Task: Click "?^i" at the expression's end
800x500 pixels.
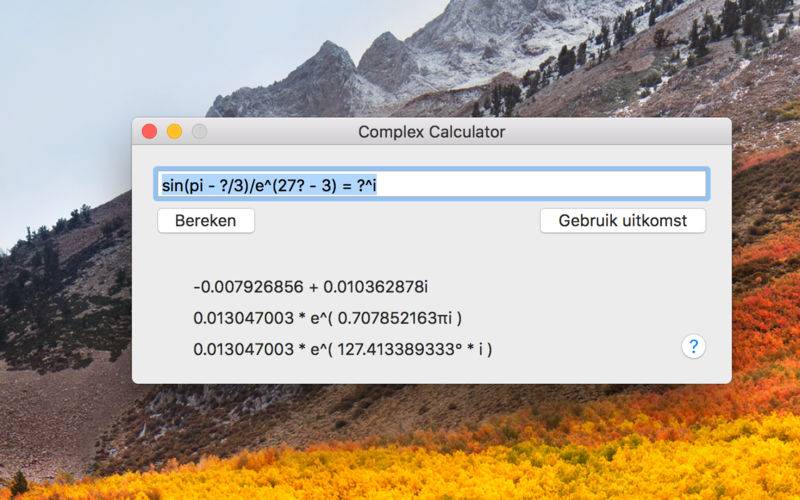Action: (x=366, y=185)
